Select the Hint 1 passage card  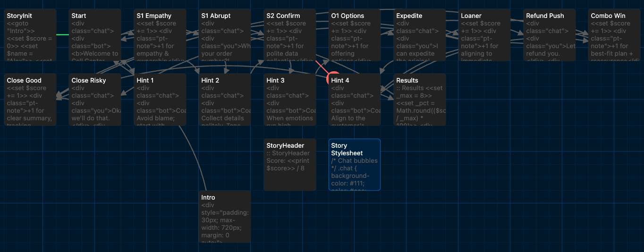pos(160,100)
